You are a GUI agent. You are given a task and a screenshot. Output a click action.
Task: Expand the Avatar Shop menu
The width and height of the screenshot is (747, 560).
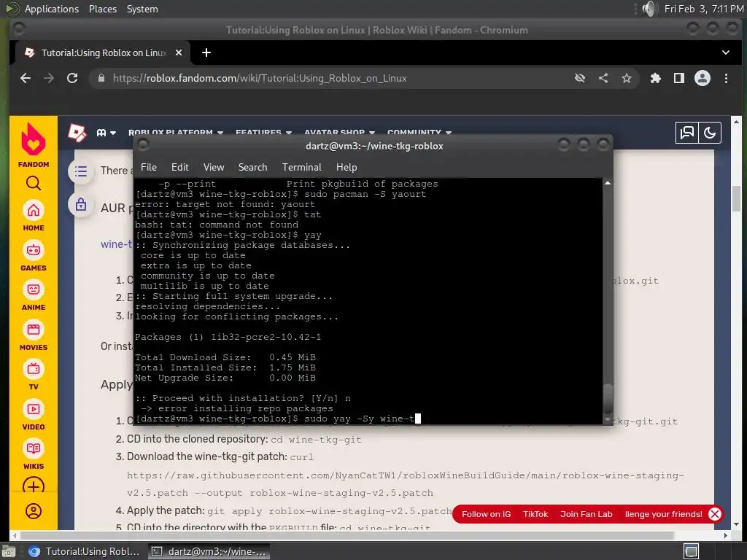point(340,133)
